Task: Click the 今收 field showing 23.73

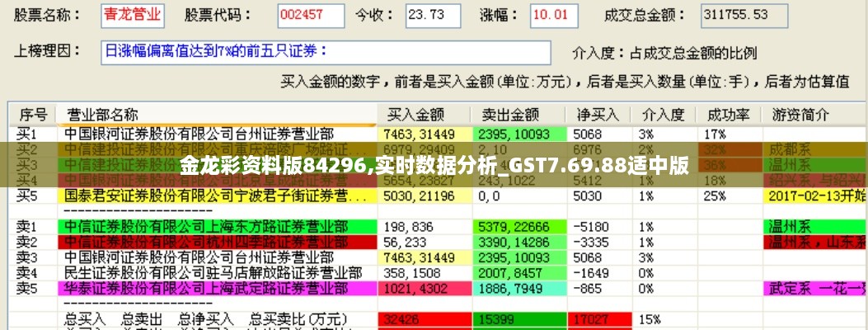Action: (x=433, y=16)
